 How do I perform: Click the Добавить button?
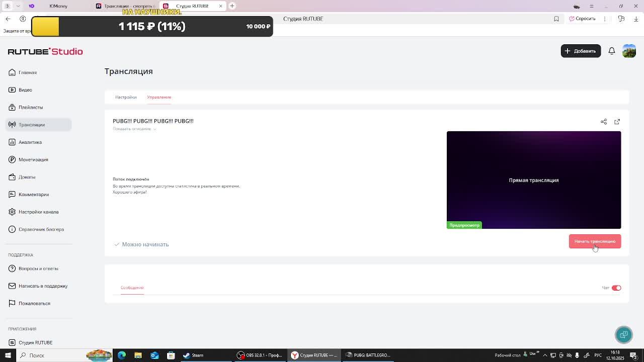pos(581,51)
